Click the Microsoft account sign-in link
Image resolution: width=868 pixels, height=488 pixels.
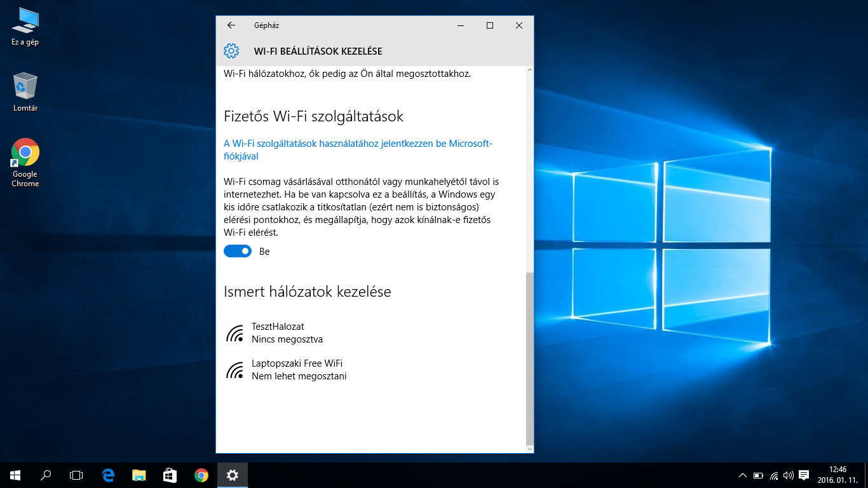click(358, 150)
